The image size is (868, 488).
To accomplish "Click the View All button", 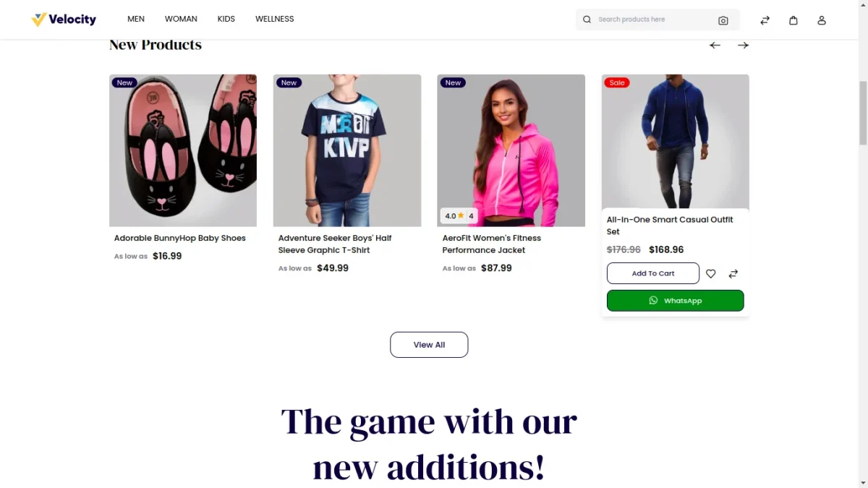I will pyautogui.click(x=429, y=345).
